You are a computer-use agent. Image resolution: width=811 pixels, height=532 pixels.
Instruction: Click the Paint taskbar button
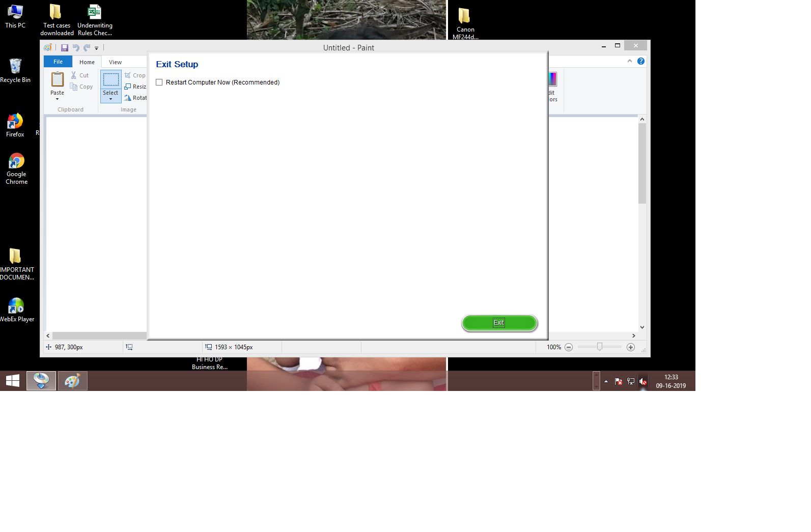coord(73,381)
